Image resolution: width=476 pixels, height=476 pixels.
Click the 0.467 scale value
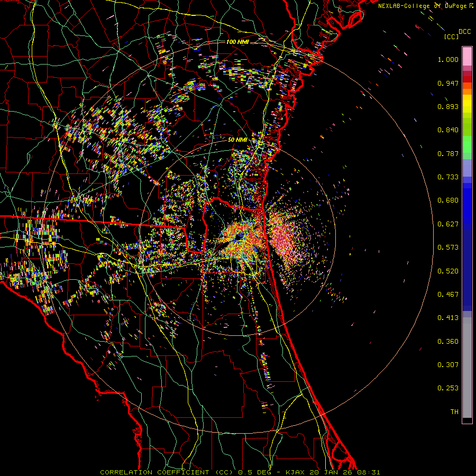click(448, 295)
